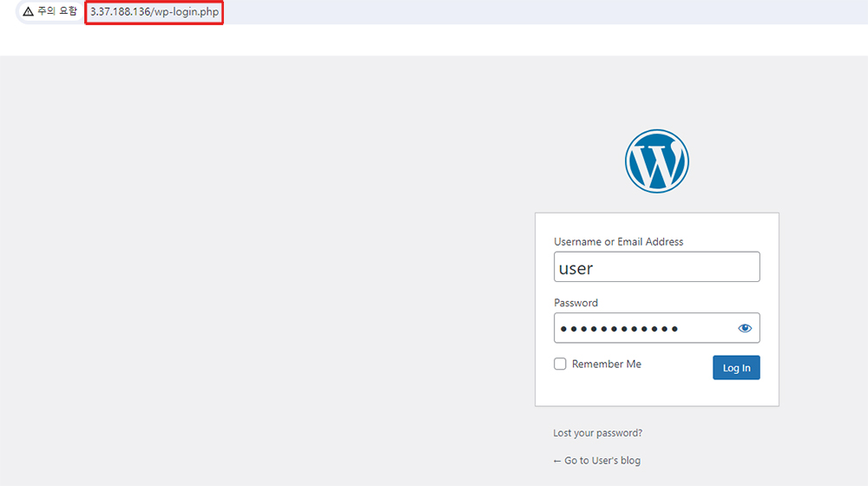Follow the Go to User's blog link
Screen dimensions: 868x486
[x=597, y=461]
